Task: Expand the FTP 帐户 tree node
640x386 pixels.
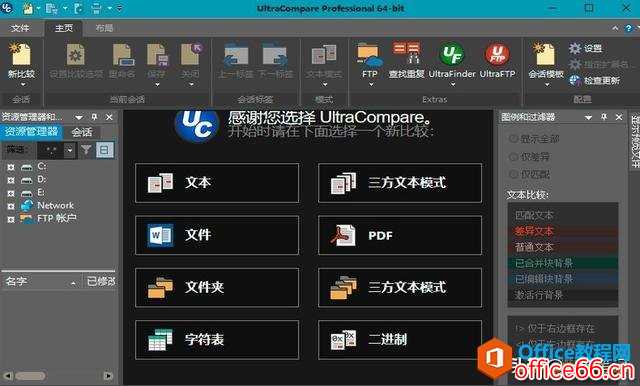Action: point(11,219)
